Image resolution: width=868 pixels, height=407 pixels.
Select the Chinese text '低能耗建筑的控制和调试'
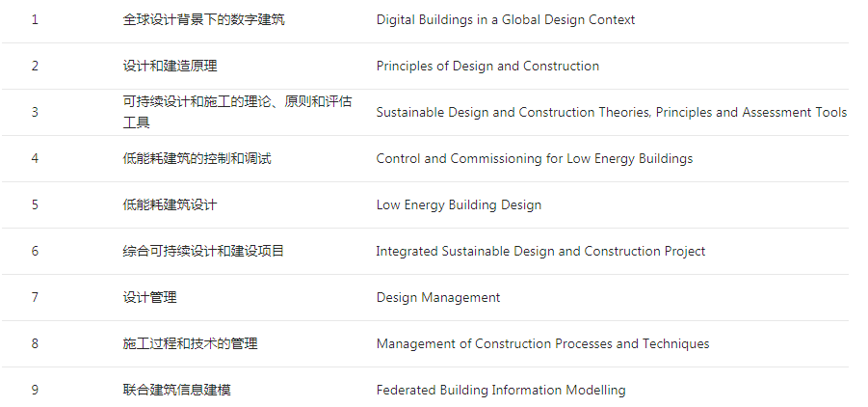coord(197,159)
